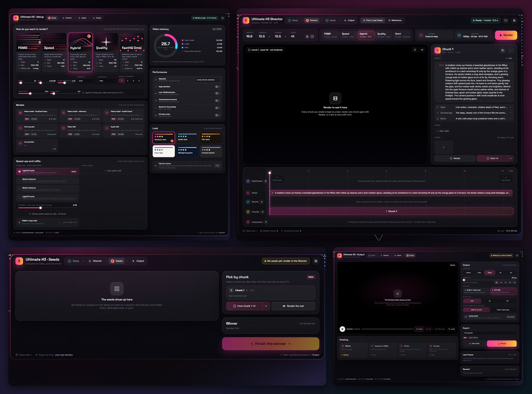This screenshot has height=394, width=532.
Task: Turn on Low-VRAM attention switch
Action: click(217, 94)
